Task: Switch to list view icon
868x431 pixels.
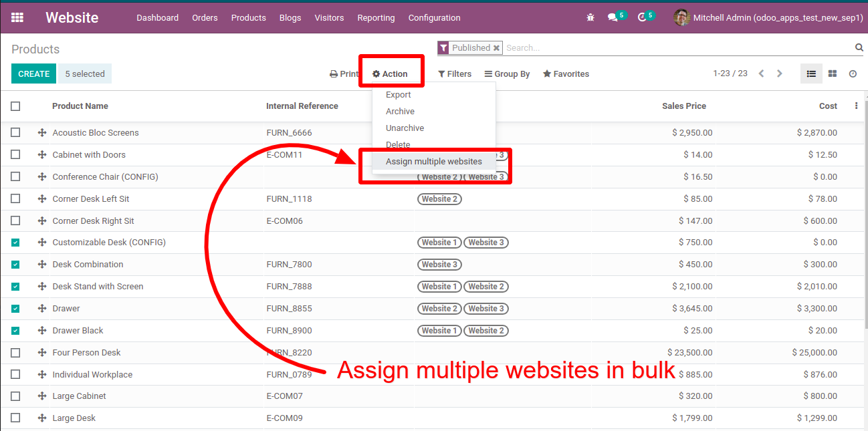Action: (811, 74)
